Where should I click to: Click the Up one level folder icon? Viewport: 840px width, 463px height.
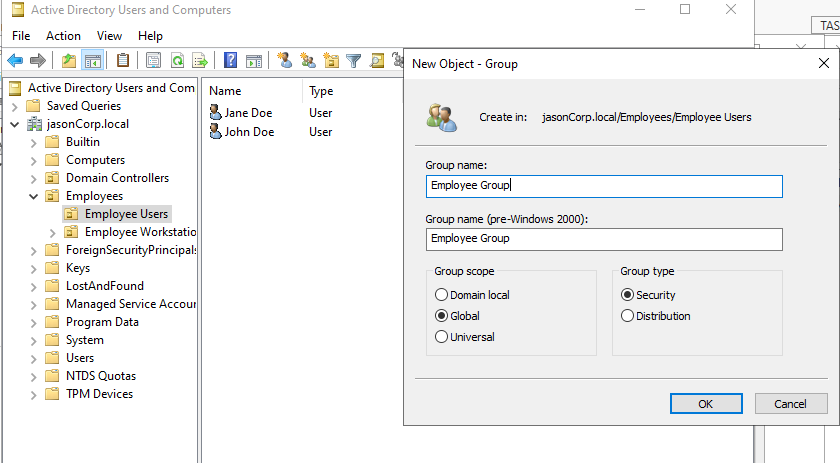point(69,61)
